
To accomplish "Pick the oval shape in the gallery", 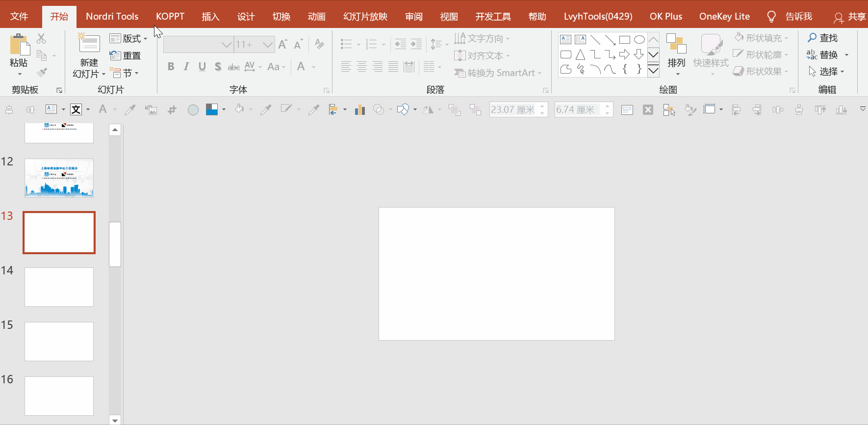I will pyautogui.click(x=639, y=40).
